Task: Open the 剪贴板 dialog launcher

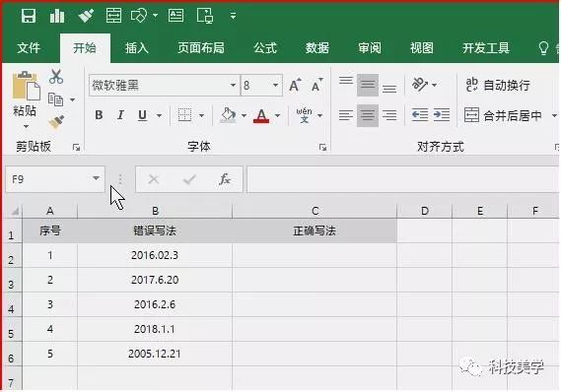Action: click(76, 147)
